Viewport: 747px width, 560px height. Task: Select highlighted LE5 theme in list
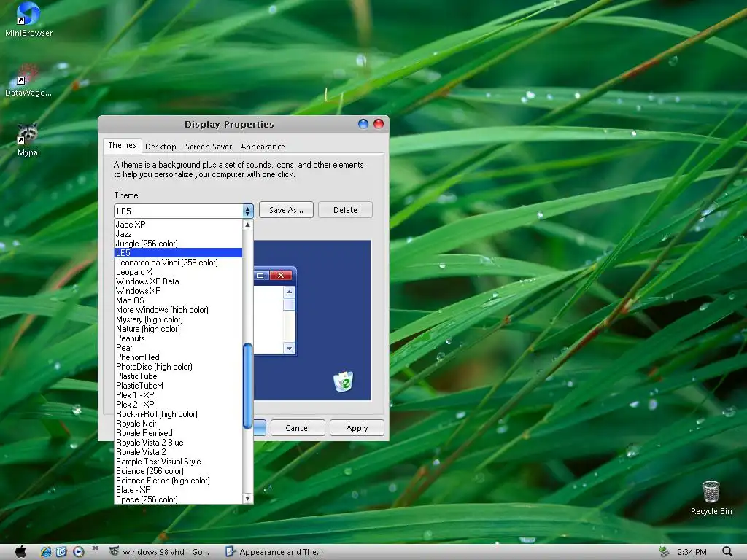pos(178,253)
